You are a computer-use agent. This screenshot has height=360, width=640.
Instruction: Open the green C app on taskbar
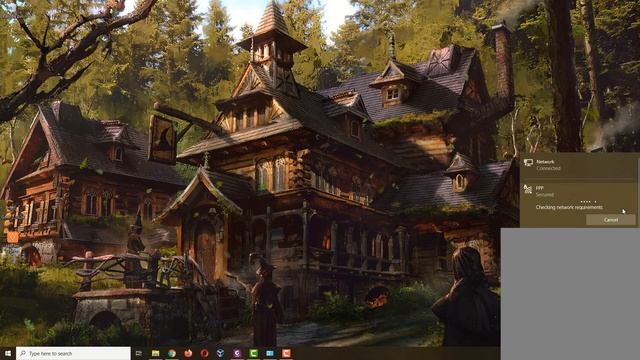click(253, 353)
